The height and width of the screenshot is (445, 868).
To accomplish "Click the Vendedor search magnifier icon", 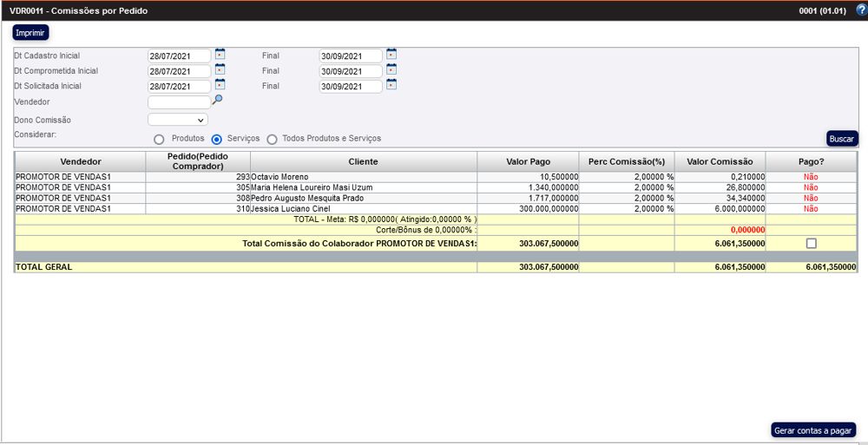I will (217, 101).
